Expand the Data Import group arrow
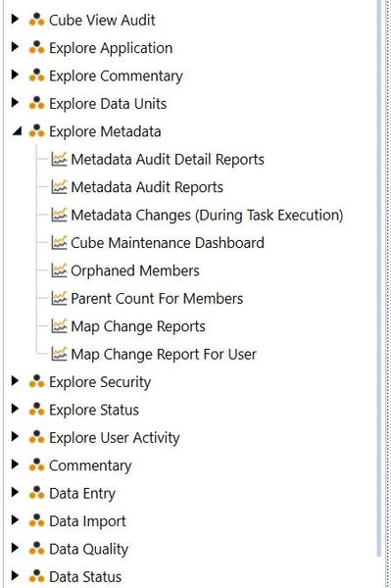The image size is (391, 588). click(15, 520)
